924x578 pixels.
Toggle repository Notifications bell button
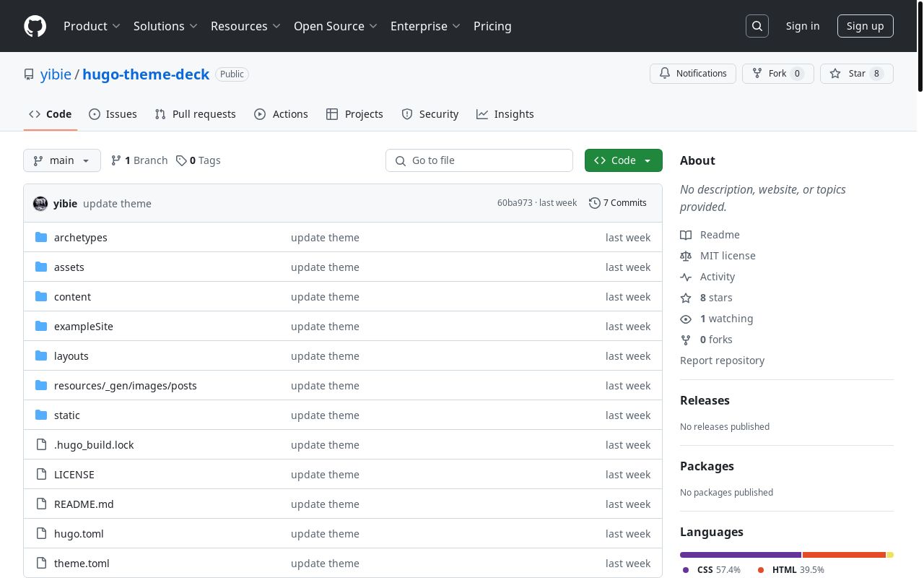tap(693, 74)
